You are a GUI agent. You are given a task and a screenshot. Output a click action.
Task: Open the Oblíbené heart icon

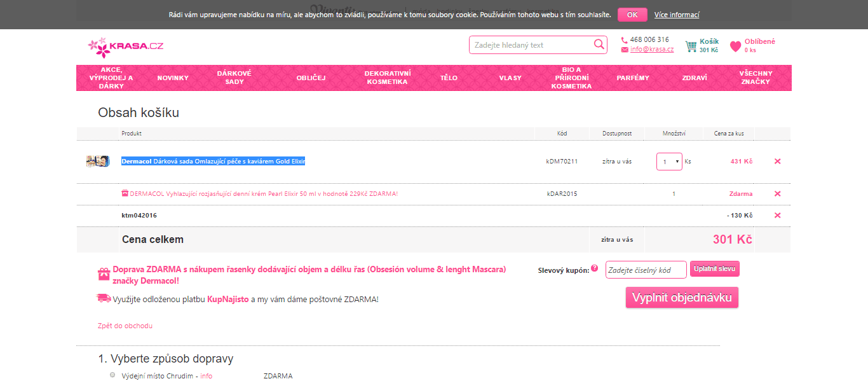[x=735, y=46]
